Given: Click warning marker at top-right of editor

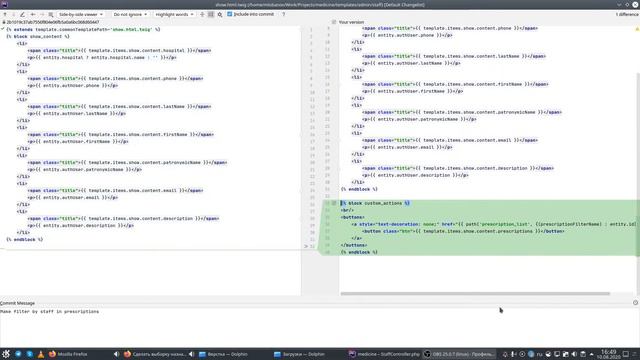Looking at the screenshot, I should (x=637, y=29).
